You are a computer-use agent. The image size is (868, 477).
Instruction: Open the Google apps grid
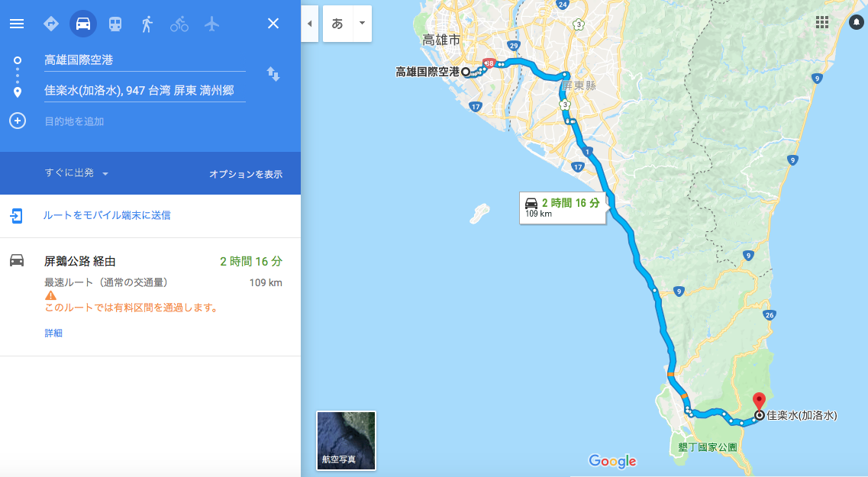[x=822, y=22]
